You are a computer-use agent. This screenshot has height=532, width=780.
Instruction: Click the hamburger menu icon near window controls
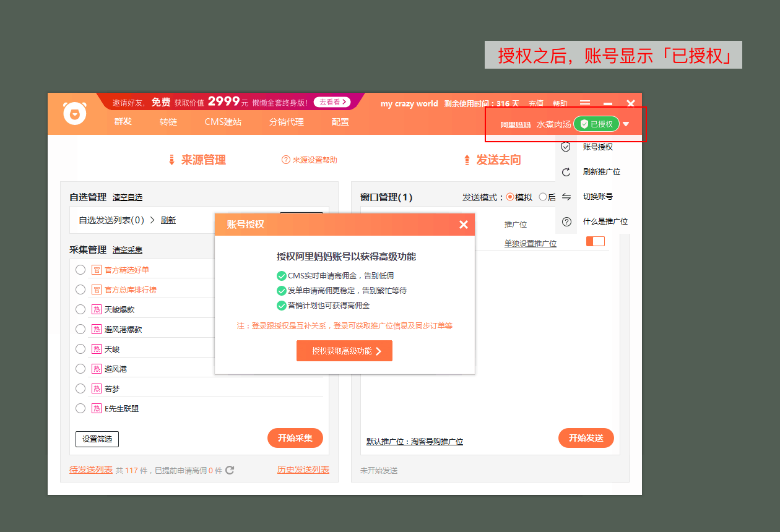click(584, 103)
